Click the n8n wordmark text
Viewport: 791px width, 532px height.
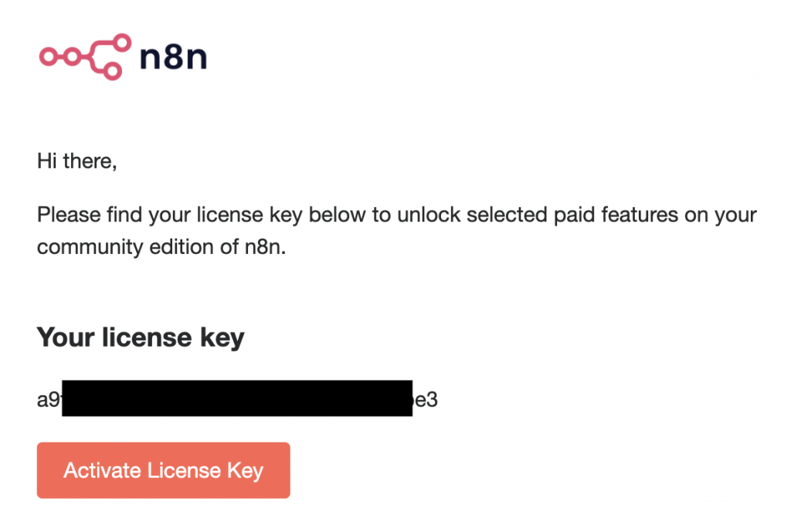[x=173, y=56]
